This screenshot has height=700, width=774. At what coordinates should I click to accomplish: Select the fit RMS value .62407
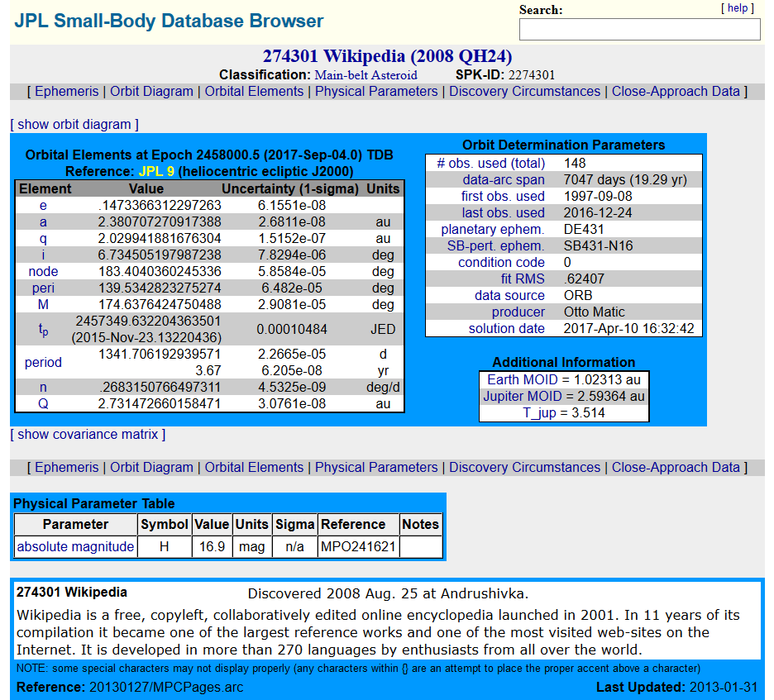[584, 279]
